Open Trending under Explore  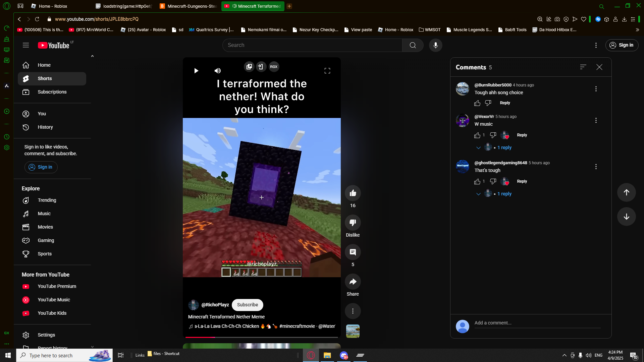(52, 200)
